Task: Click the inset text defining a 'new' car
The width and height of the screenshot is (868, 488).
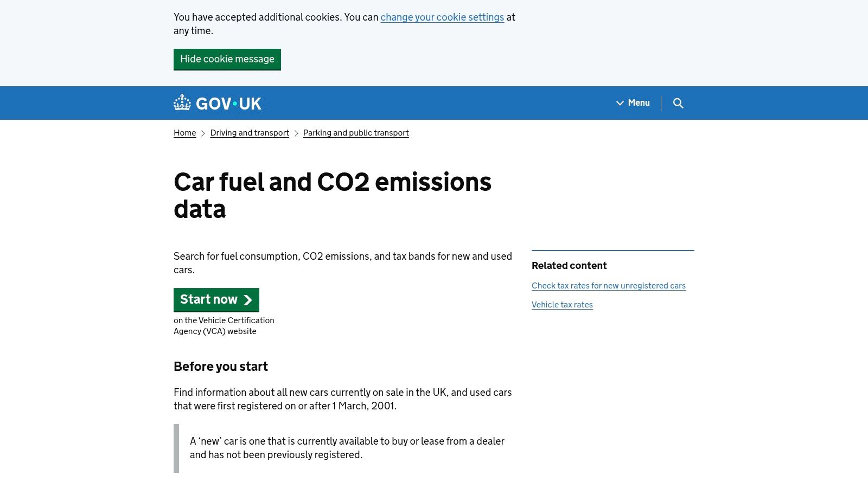Action: click(347, 448)
